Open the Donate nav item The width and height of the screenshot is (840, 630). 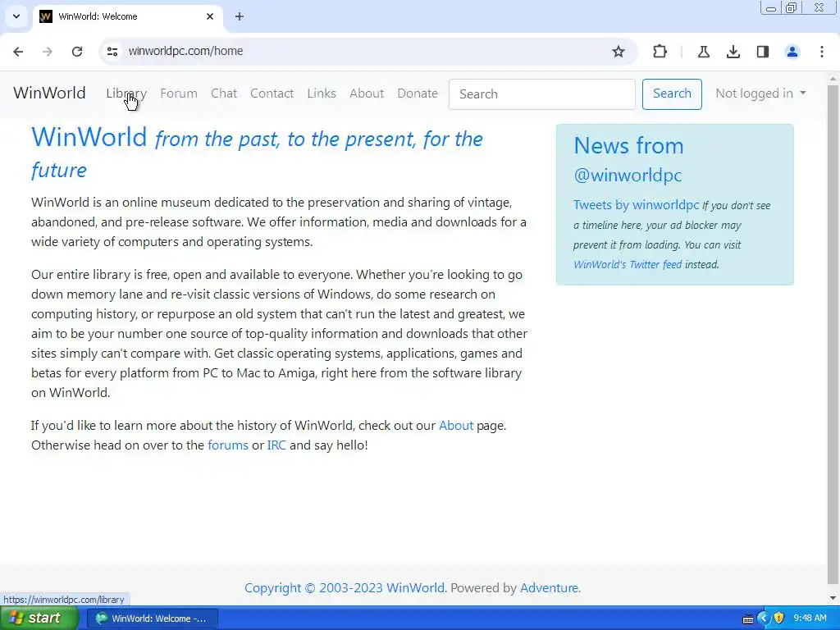coord(418,94)
